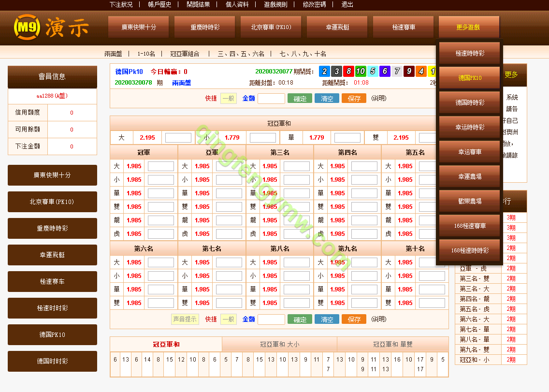Choose 幸運農場 from the games dropdown

tap(469, 177)
